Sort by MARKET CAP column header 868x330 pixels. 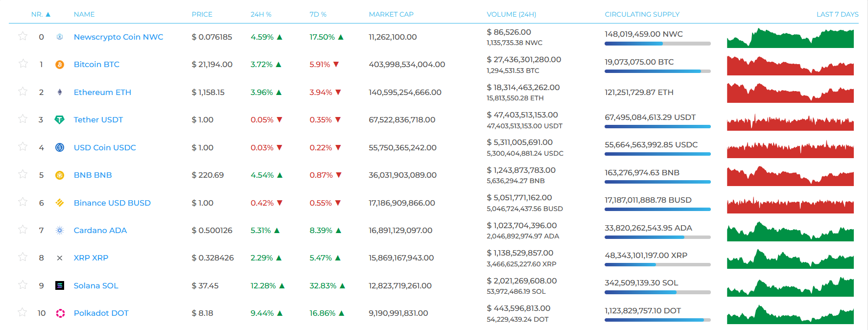click(391, 14)
